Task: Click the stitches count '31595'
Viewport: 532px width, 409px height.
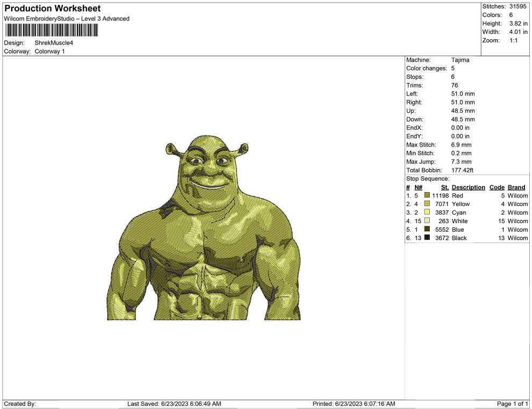Action: [517, 6]
